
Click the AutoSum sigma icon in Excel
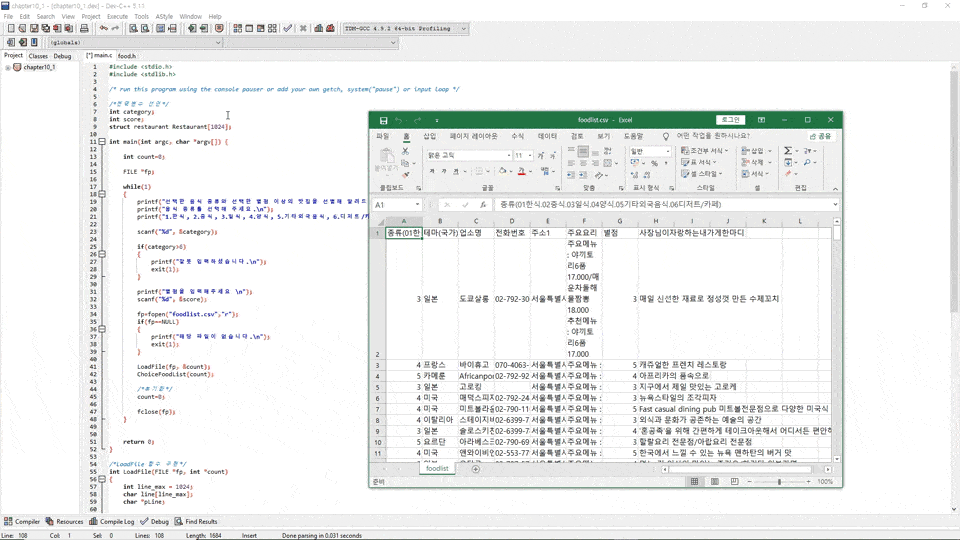[788, 151]
